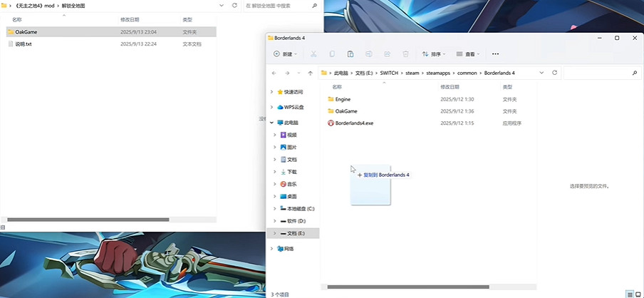Screen dimensions: 644x298
Task: Open address dropdown chevron in 解锁全地图 window
Action: (222, 5)
